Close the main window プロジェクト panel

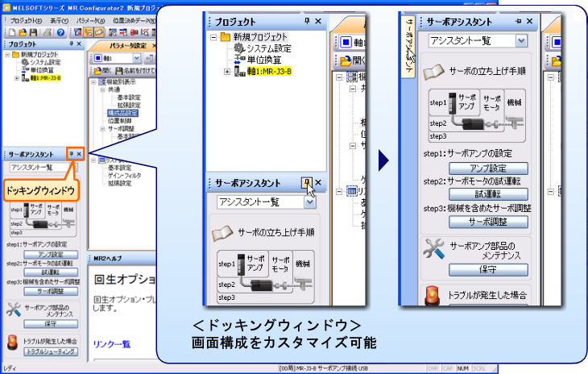[79, 44]
